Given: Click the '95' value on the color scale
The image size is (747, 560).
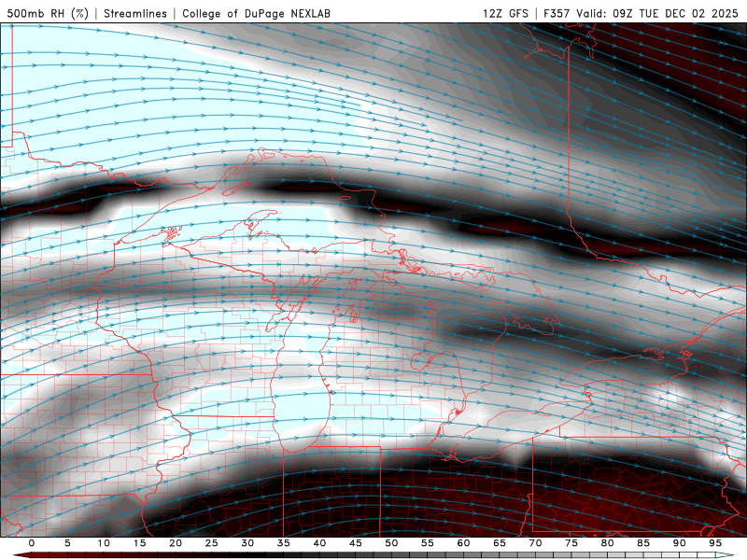Looking at the screenshot, I should coord(715,543).
